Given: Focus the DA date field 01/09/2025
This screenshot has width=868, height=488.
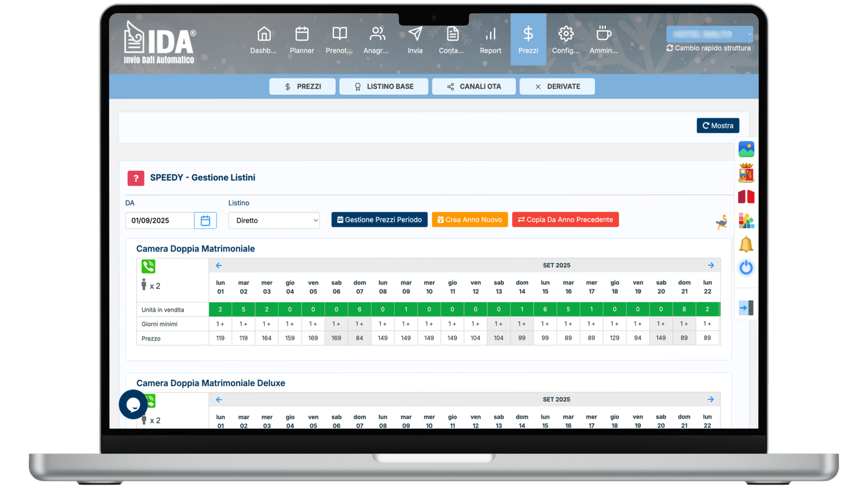Looking at the screenshot, I should point(160,220).
